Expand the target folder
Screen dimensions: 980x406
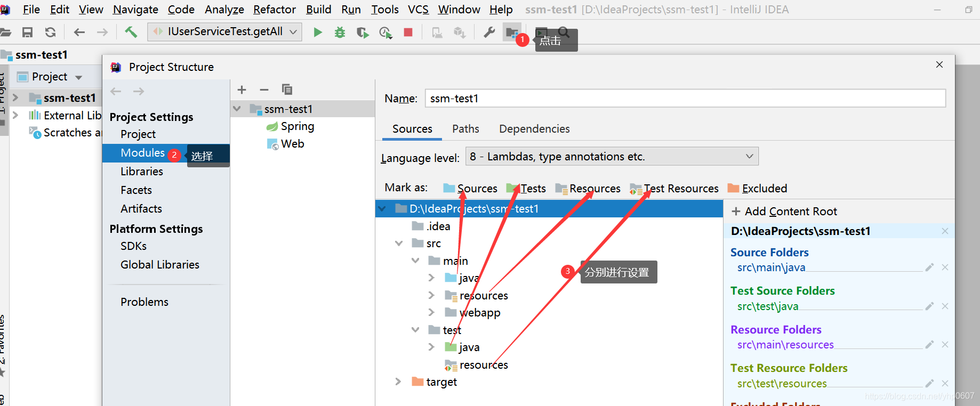point(398,382)
